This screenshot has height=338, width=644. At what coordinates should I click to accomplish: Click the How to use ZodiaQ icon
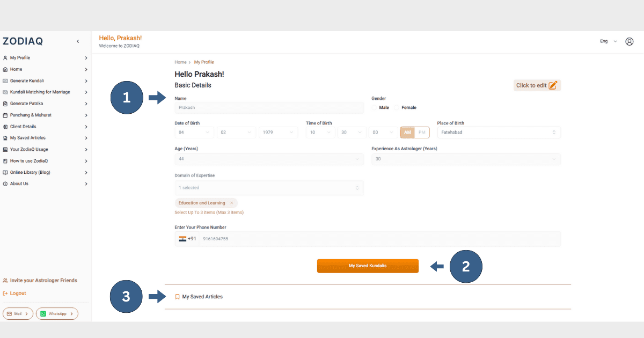[5, 161]
